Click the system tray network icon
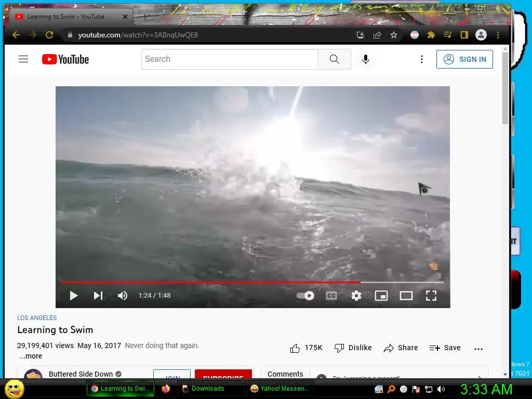Image resolution: width=532 pixels, height=399 pixels. click(429, 389)
